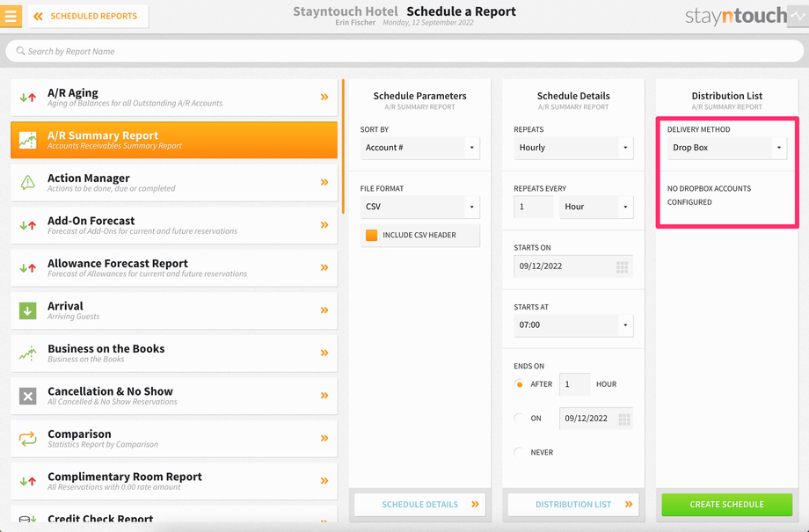Click the Cancellation & No Show X icon
Viewport: 809px width, 532px height.
28,396
